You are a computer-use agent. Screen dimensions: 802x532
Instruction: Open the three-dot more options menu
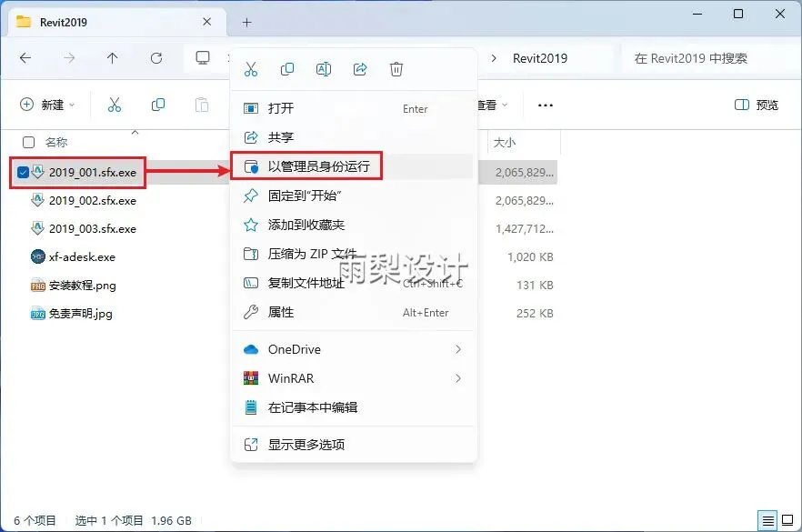(x=546, y=105)
